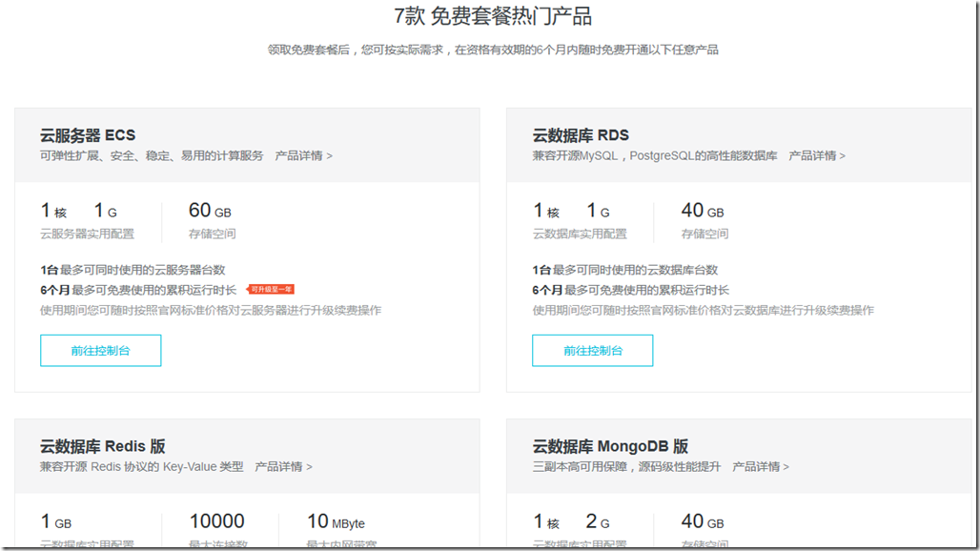Click 云服务器实用配置 label
The image size is (980, 551).
click(x=87, y=234)
